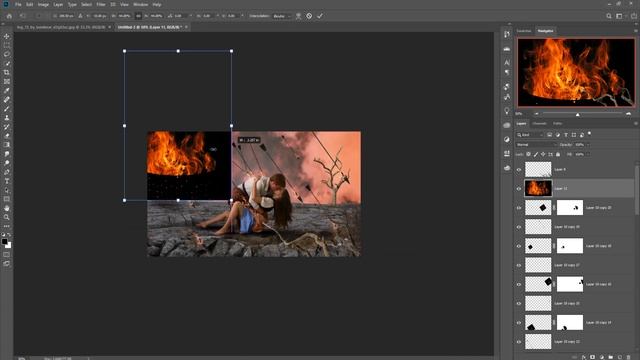Viewport: 640px width, 360px height.
Task: Open the layer blend mode Normal dropdown
Action: (536, 144)
